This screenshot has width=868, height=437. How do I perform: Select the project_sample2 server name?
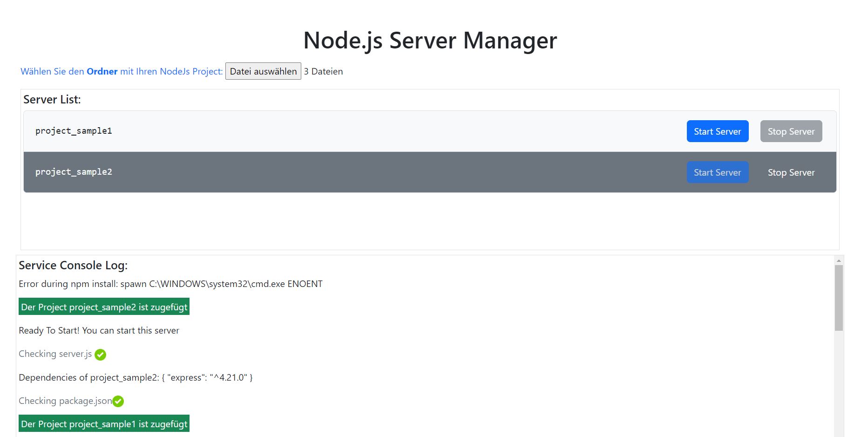pyautogui.click(x=74, y=172)
